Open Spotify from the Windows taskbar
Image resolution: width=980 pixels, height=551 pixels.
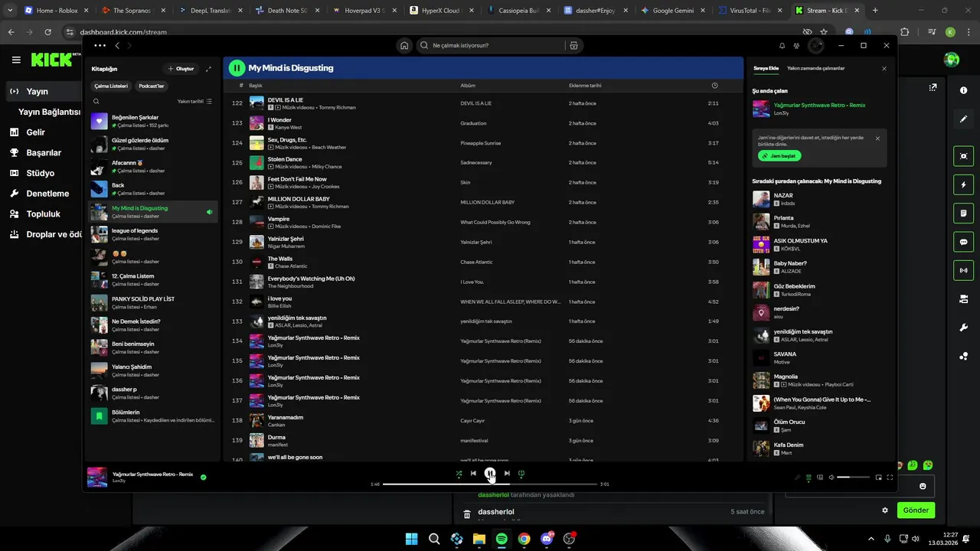coord(501,539)
